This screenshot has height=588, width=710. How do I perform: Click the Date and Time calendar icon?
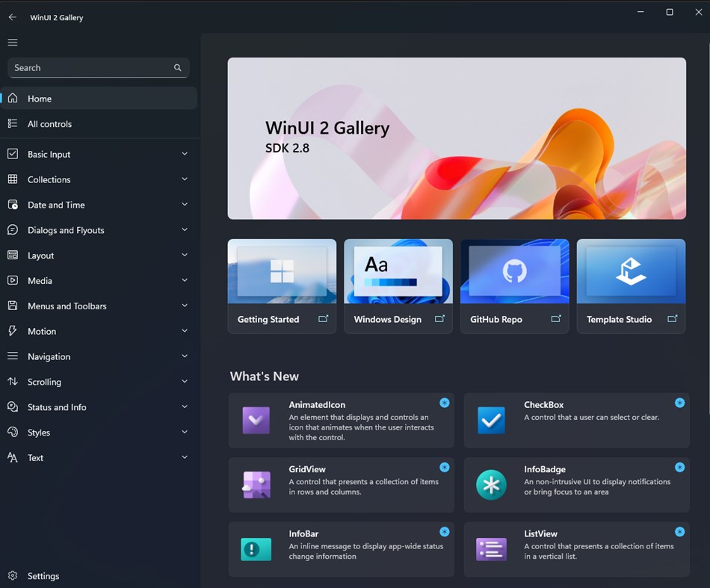pos(13,205)
